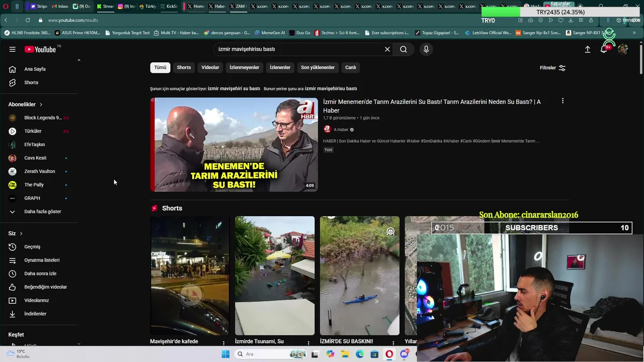The image size is (644, 362).
Task: Open A Haber channel name link
Action: (341, 130)
